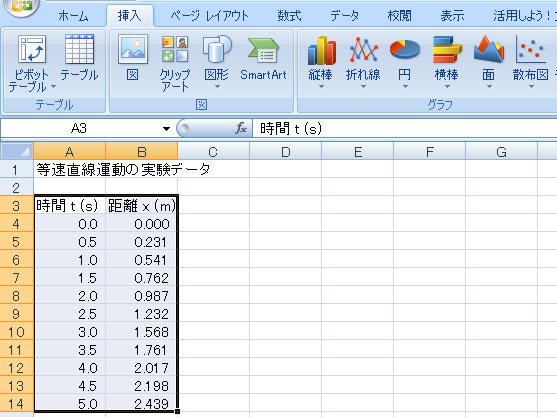Select the 散布図 scatter chart icon
The height and width of the screenshot is (417, 557).
[x=530, y=49]
